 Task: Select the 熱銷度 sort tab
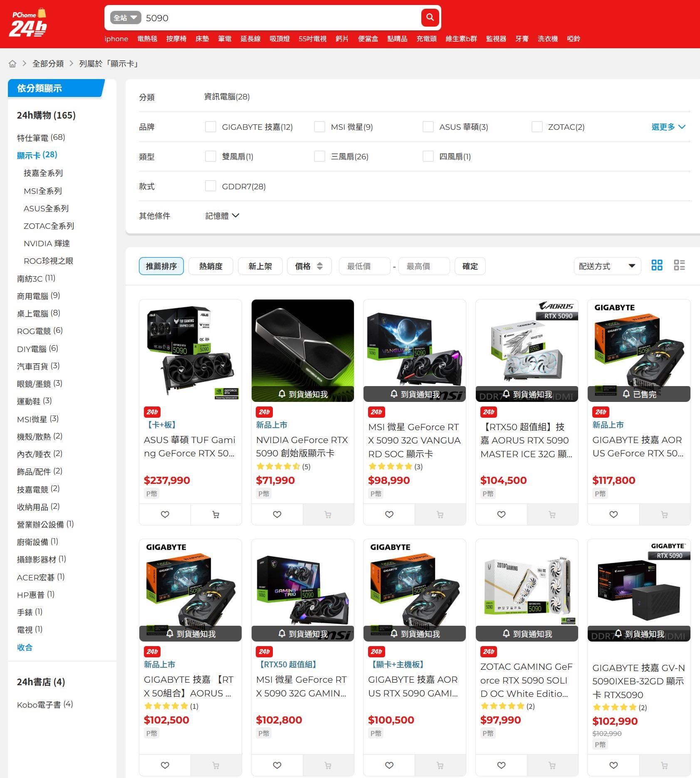(x=210, y=266)
